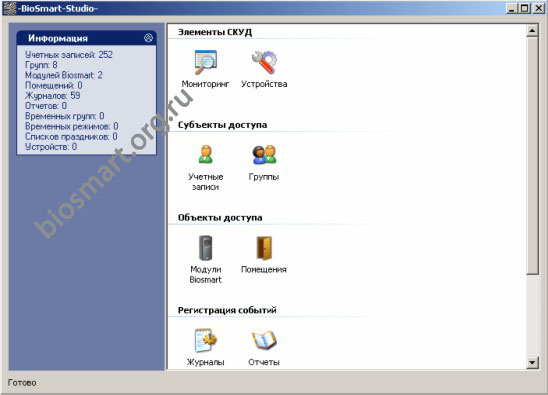Click the BioSmart-Studio title bar icon
The width and height of the screenshot is (548, 395).
click(10, 8)
